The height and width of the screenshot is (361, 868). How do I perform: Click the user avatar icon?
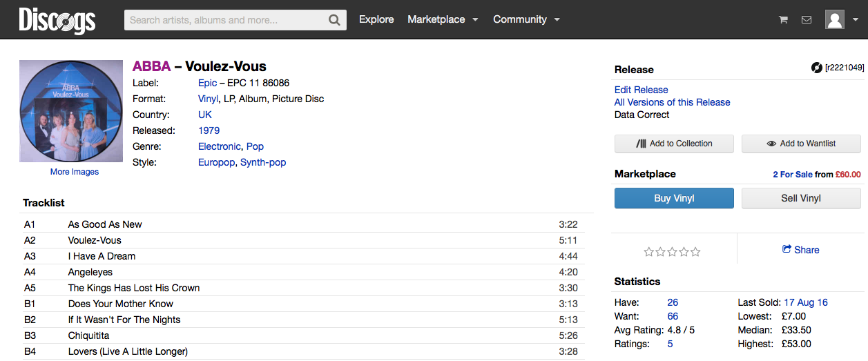pos(835,19)
